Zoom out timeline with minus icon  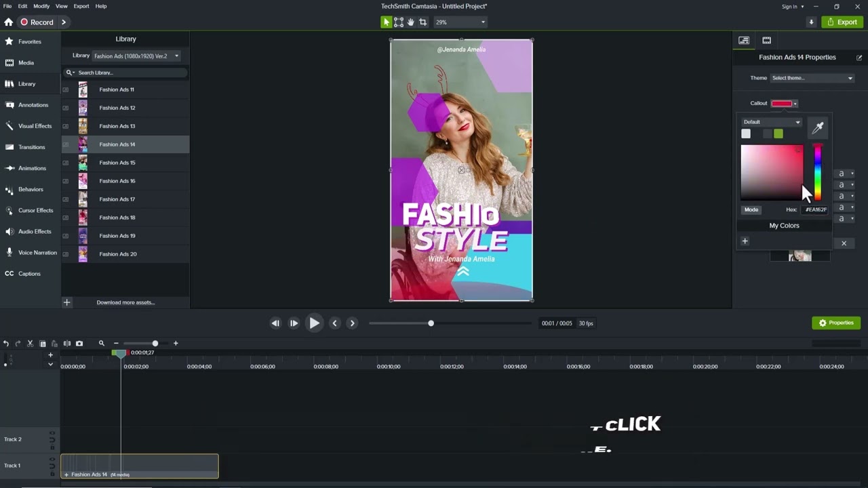[x=116, y=344]
